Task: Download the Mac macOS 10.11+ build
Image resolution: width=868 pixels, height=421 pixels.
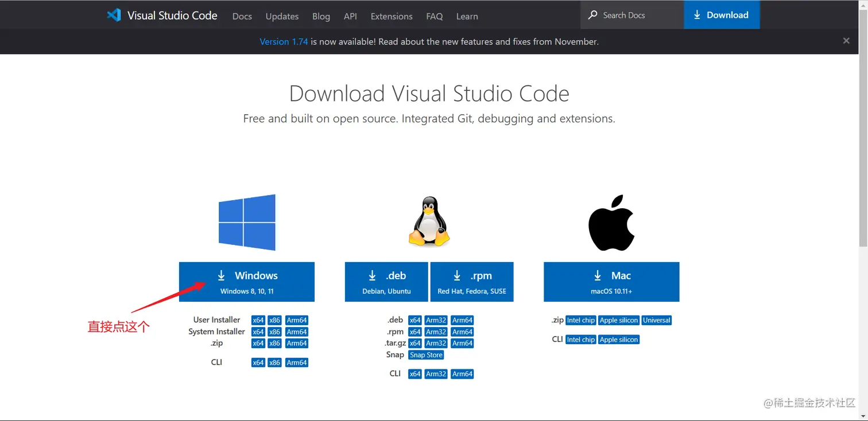Action: coord(611,282)
